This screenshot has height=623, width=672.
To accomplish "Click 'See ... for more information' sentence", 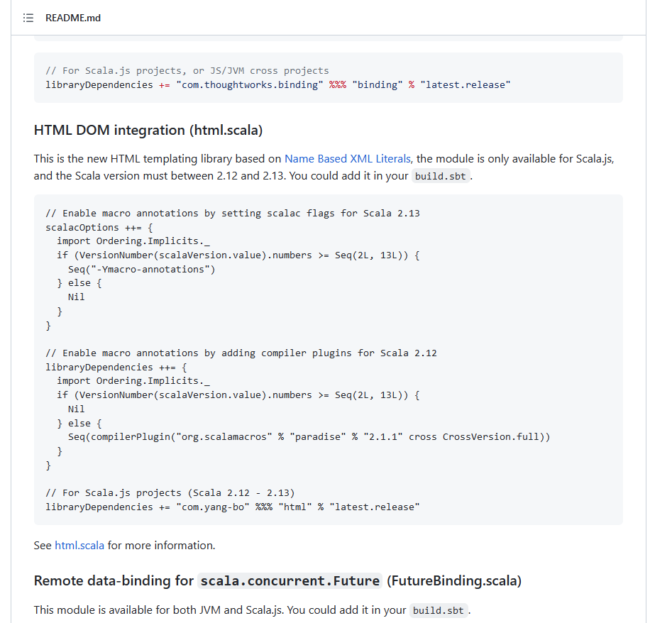I will pyautogui.click(x=124, y=546).
